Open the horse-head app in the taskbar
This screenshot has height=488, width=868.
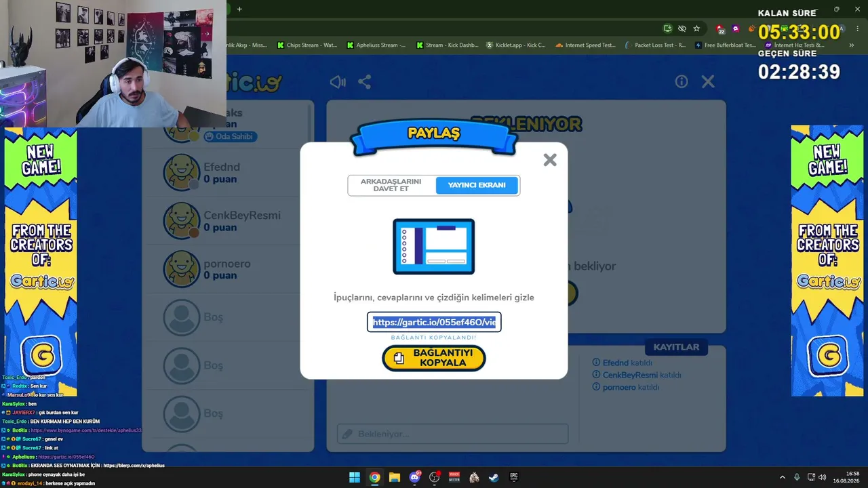pyautogui.click(x=474, y=477)
